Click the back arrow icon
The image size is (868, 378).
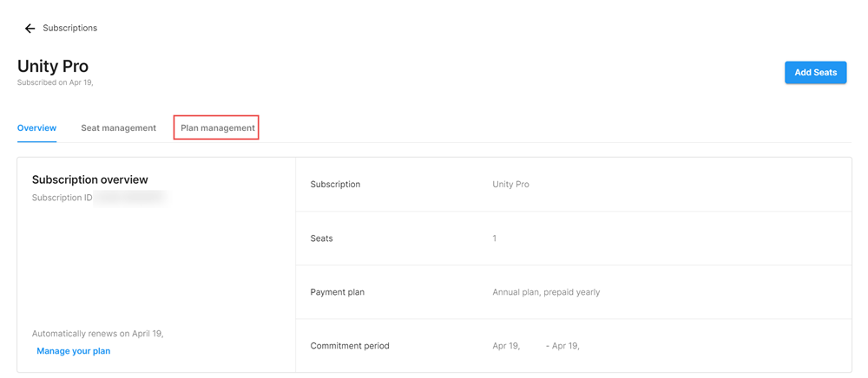(x=30, y=29)
